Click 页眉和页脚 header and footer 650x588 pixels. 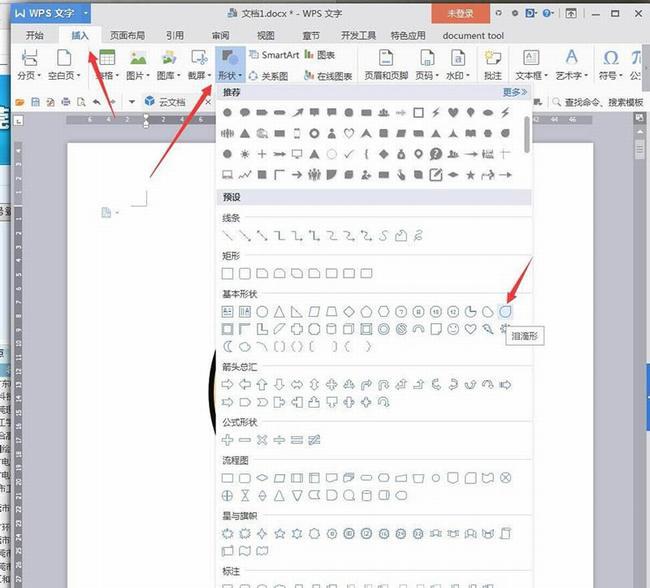(386, 64)
